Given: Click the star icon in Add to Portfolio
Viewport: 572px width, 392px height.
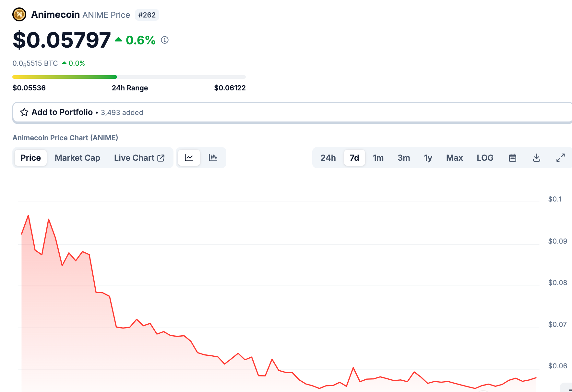Looking at the screenshot, I should [24, 112].
